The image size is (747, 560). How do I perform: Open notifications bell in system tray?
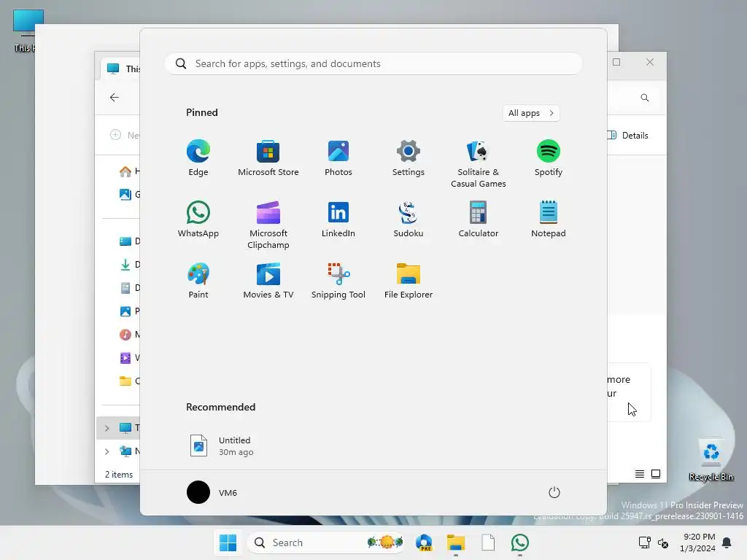(727, 542)
